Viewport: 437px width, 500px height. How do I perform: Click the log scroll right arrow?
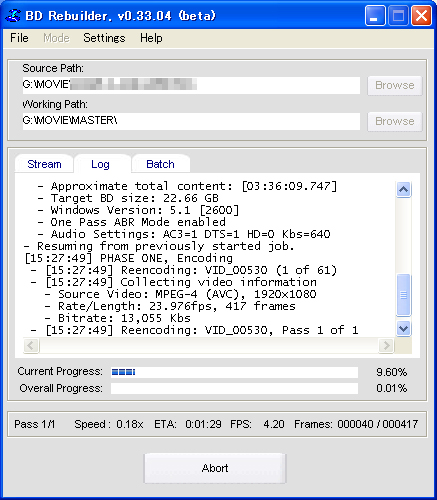[387, 345]
